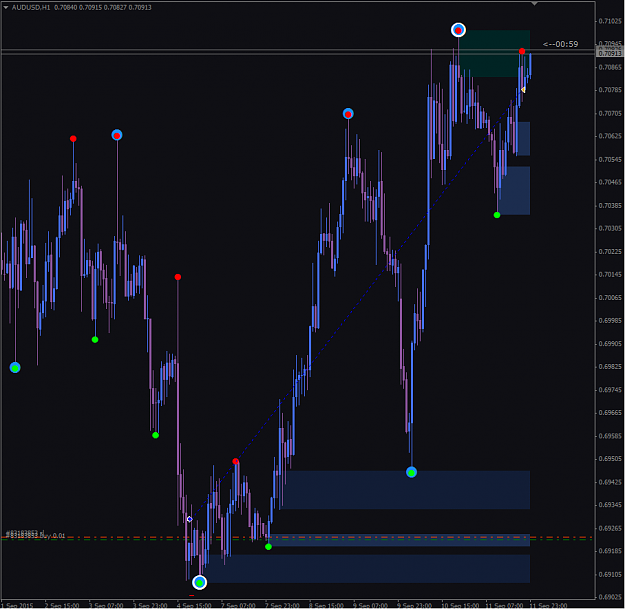The height and width of the screenshot is (609, 625).
Task: Click the 0.69505 price scale label
Action: click(x=610, y=459)
